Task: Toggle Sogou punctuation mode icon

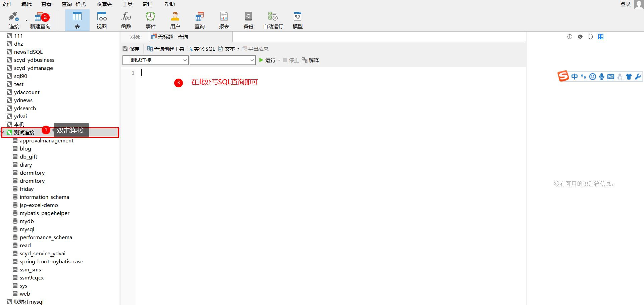Action: 584,77
